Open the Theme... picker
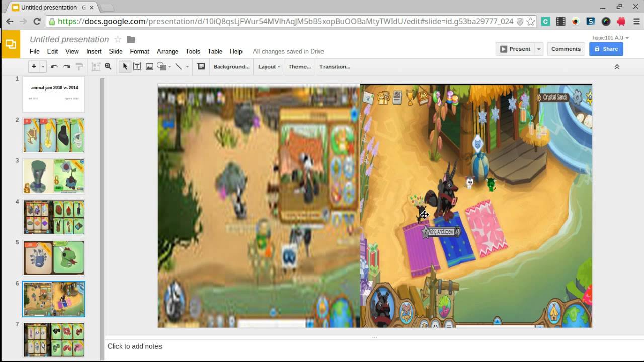This screenshot has width=644, height=362. pyautogui.click(x=300, y=66)
